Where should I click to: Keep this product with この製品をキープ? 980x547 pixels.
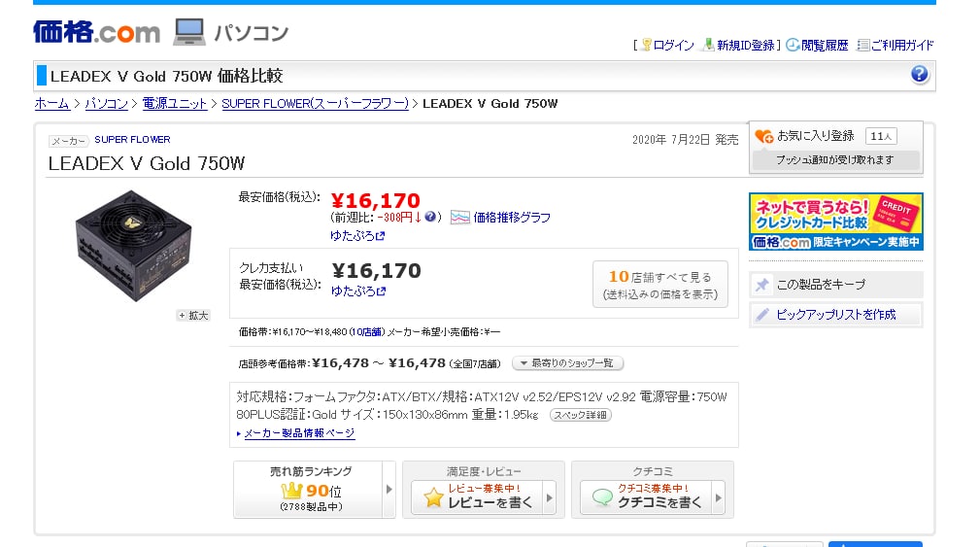tap(835, 285)
